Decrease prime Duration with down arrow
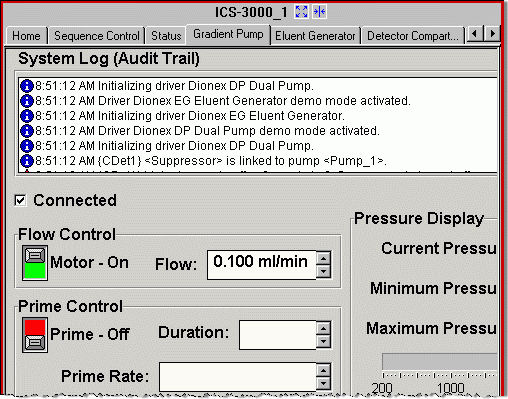Viewport: 508px width, 399px height. coord(323,342)
